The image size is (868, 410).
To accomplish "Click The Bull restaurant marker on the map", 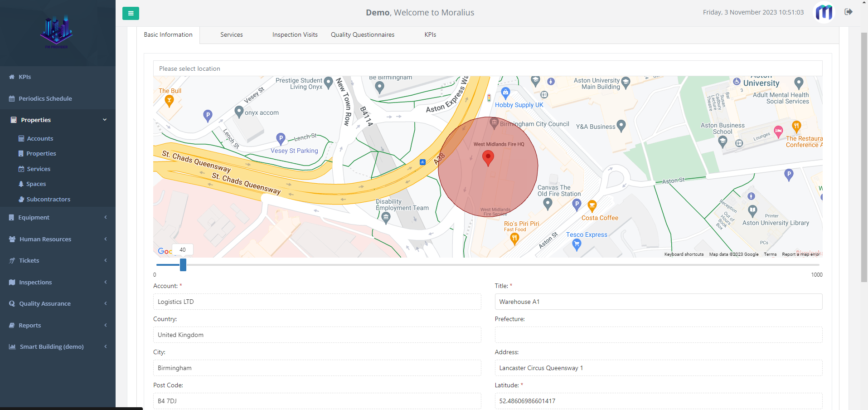I will click(170, 101).
